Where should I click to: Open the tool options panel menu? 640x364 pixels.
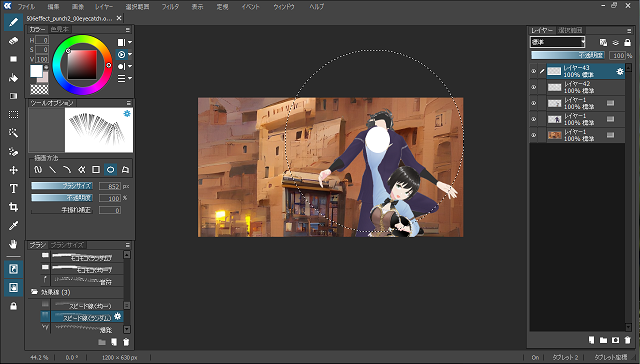coord(129,103)
